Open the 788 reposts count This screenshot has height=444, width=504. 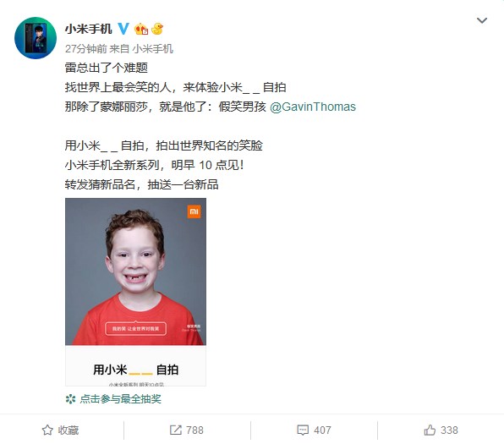point(194,430)
